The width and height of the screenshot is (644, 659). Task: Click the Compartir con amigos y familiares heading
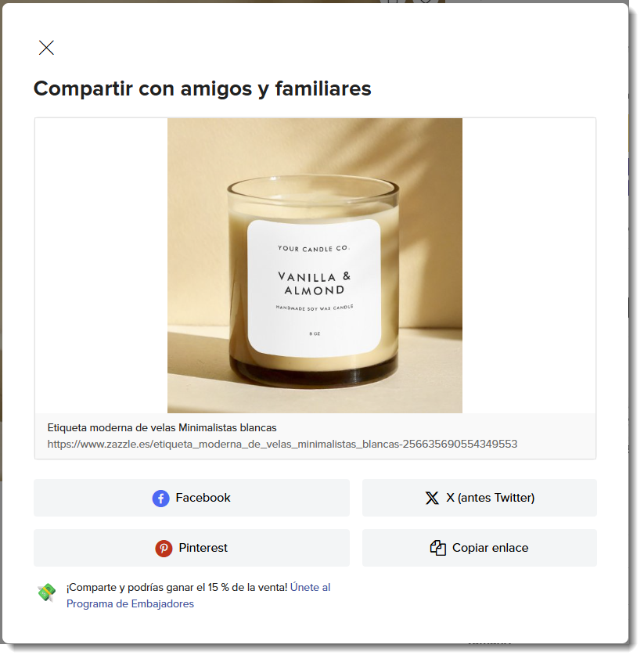203,88
